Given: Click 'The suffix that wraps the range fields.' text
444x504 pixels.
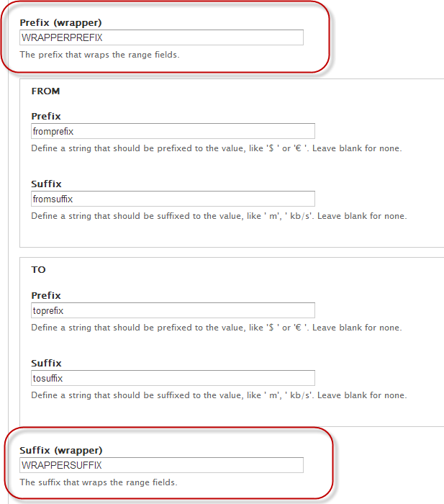Looking at the screenshot, I should pos(99,482).
